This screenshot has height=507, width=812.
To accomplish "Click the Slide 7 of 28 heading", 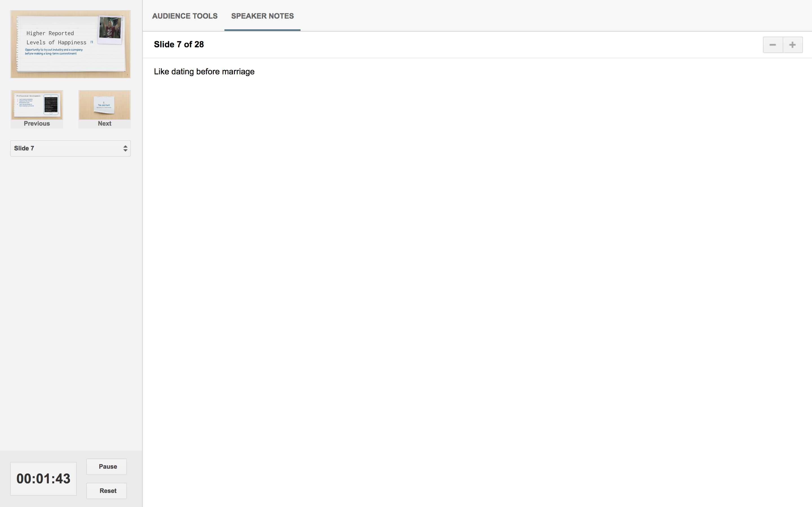I will click(178, 44).
